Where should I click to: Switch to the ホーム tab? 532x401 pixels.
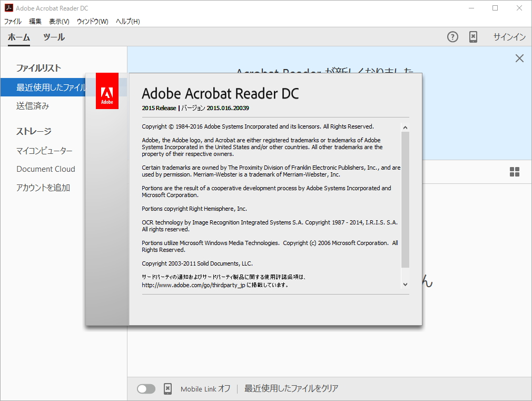pos(19,37)
